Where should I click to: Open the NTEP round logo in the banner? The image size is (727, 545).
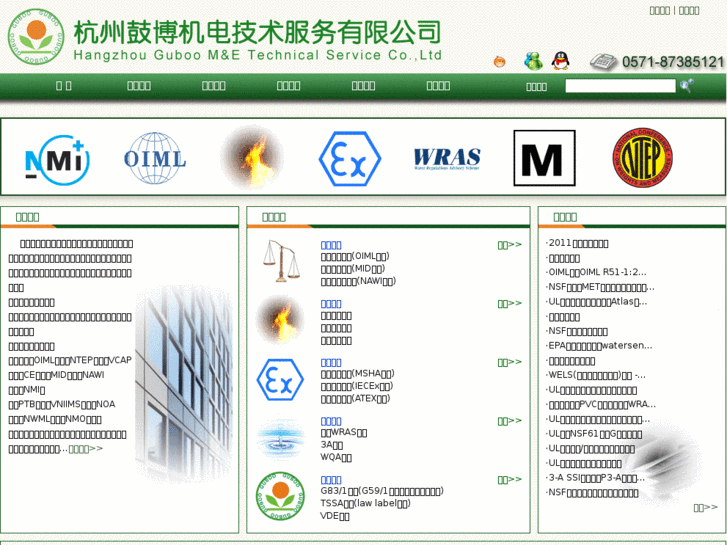coord(642,158)
